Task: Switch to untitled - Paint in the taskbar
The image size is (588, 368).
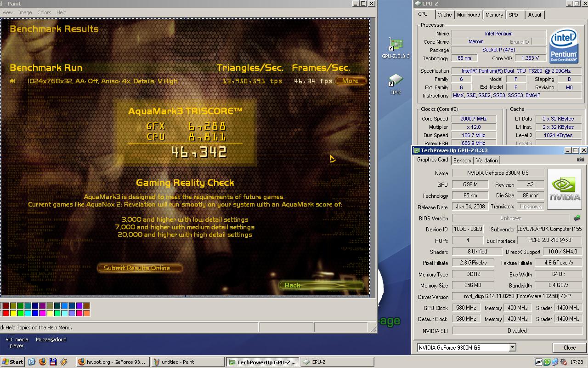Action: coord(188,362)
